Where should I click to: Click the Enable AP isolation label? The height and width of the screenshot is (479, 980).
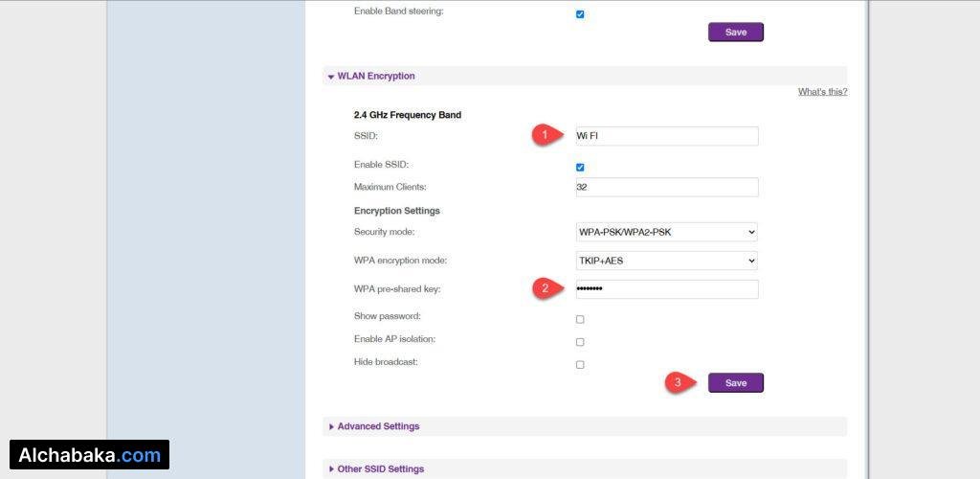tap(394, 339)
